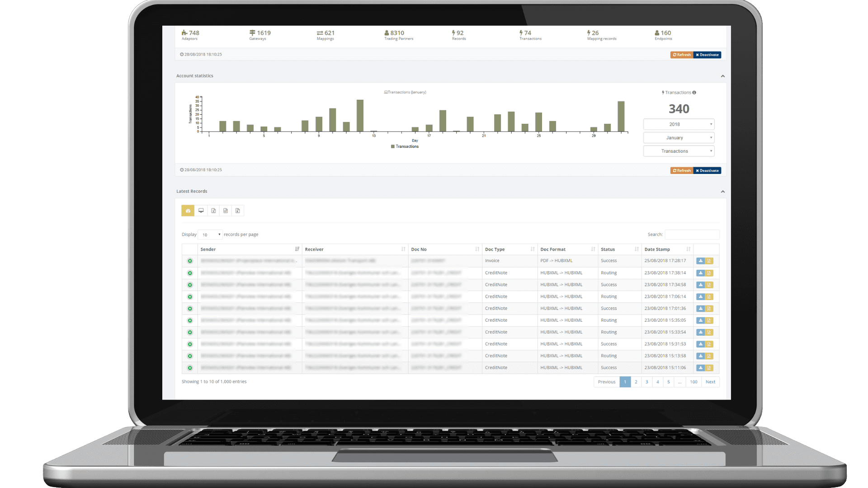Open the January month dropdown
This screenshot has height=488, width=868.
click(679, 138)
